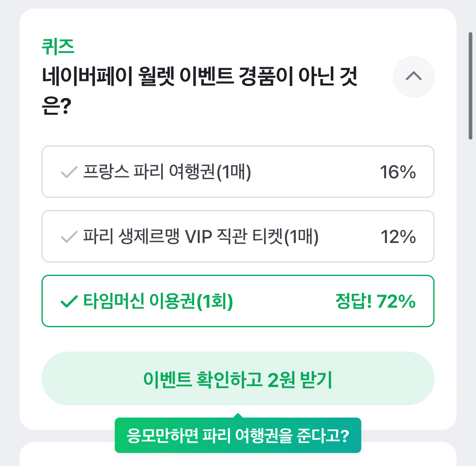This screenshot has height=466, width=476.
Task: Tap 이벤트 확인하고 2원 받기 button
Action: 238,378
